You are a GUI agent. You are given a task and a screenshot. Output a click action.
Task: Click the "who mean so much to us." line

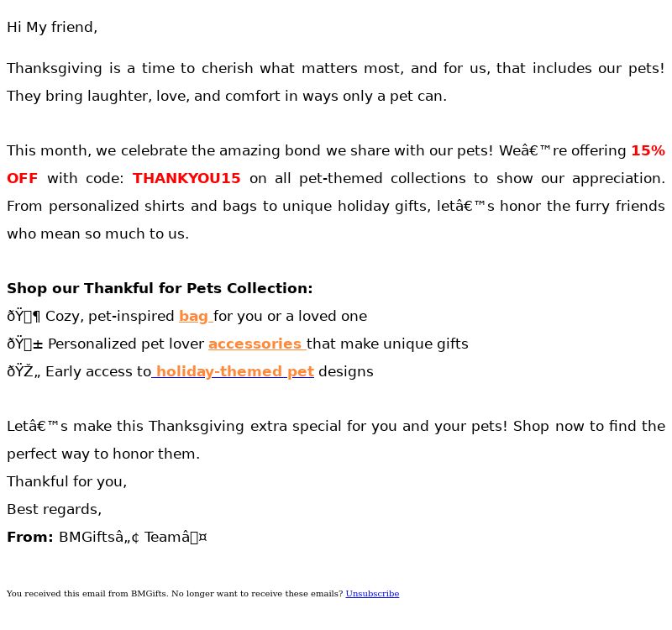tap(97, 234)
